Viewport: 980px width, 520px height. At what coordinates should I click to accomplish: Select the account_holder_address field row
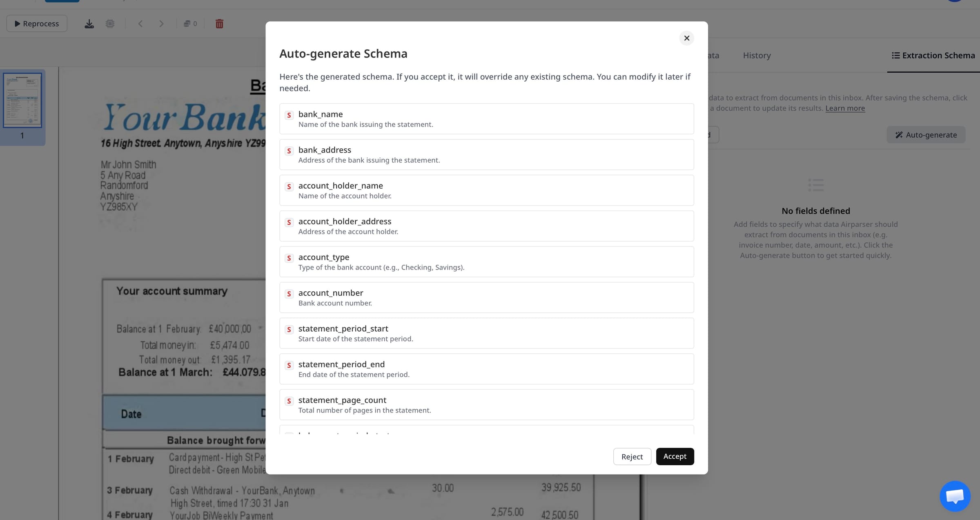486,226
